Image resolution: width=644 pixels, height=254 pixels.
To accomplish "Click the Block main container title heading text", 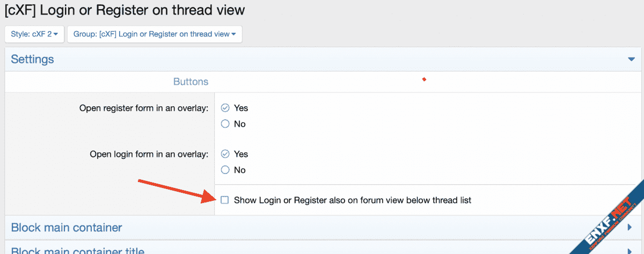I will (x=78, y=251).
